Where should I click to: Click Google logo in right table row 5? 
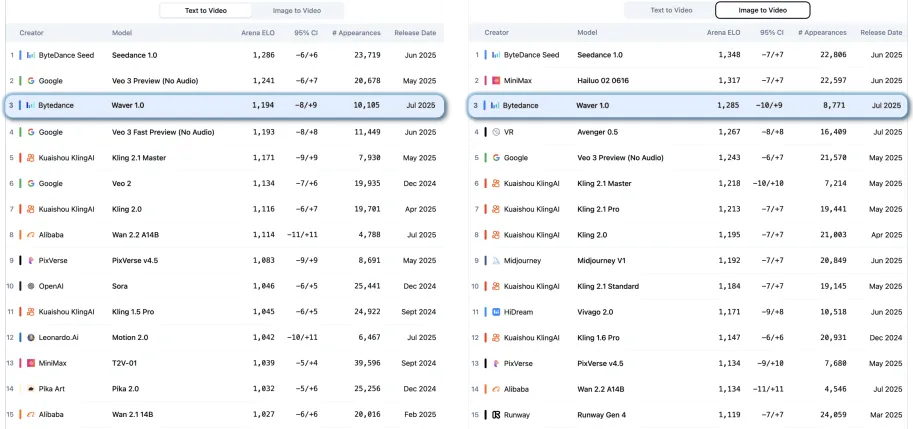coord(496,158)
